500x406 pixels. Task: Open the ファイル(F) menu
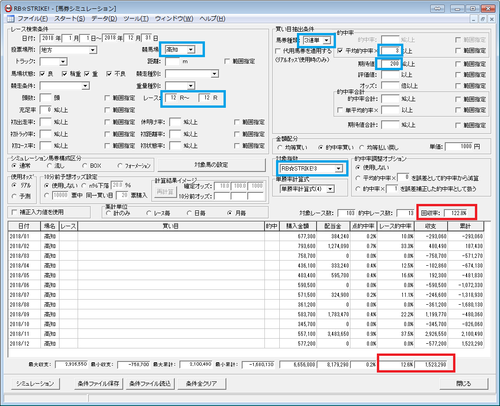(32, 19)
